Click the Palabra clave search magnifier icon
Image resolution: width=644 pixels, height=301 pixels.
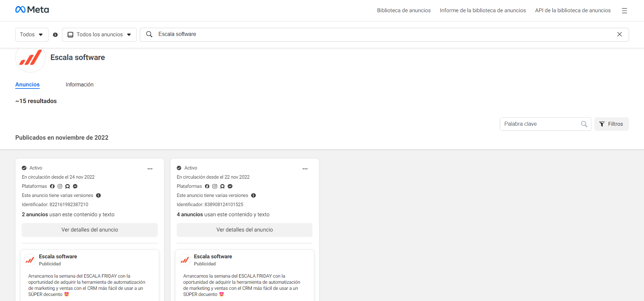pos(584,124)
